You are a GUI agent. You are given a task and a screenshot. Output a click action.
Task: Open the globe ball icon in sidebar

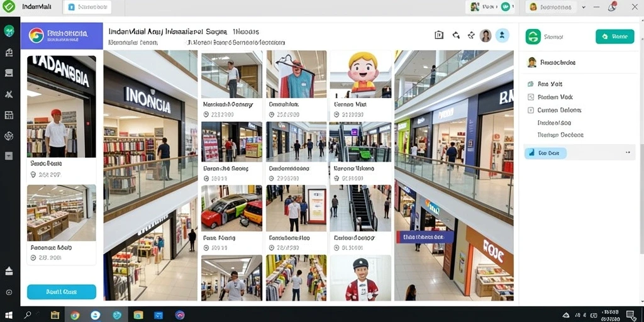pos(9,136)
